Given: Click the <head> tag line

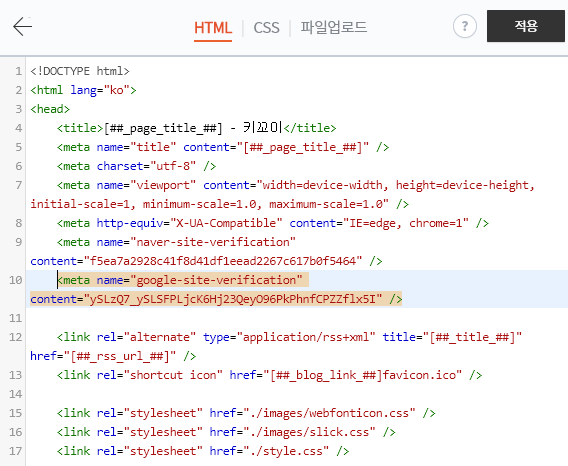Looking at the screenshot, I should click(x=50, y=109).
